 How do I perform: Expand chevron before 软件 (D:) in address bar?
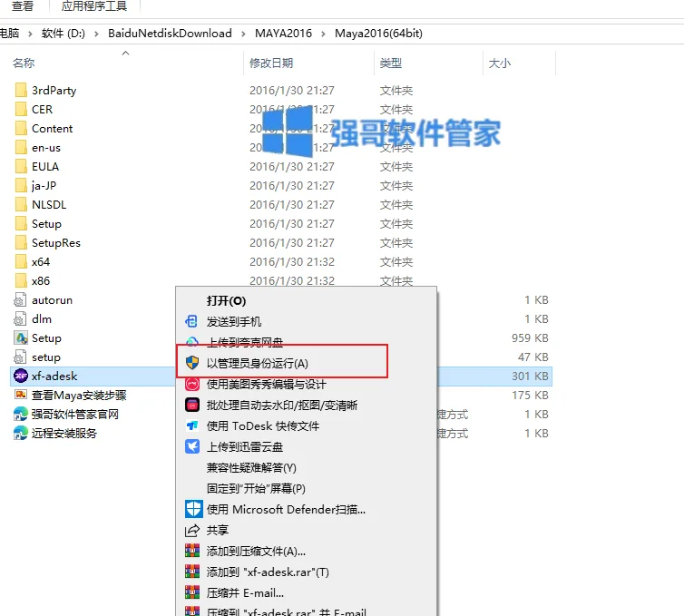pos(30,34)
